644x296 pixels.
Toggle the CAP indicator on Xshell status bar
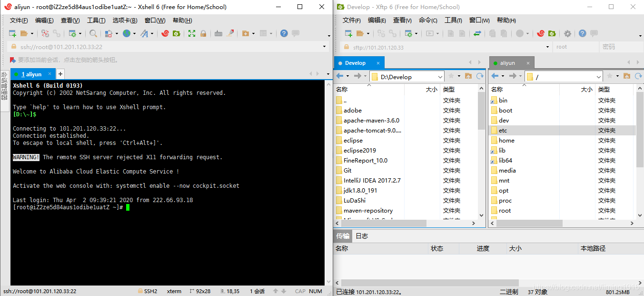pos(300,291)
